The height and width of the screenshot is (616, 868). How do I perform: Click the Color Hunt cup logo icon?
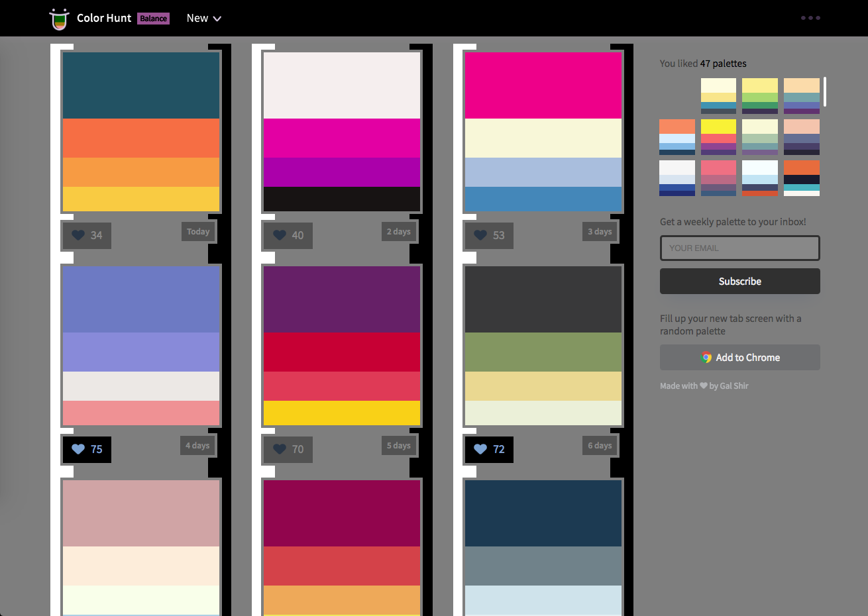[59, 18]
